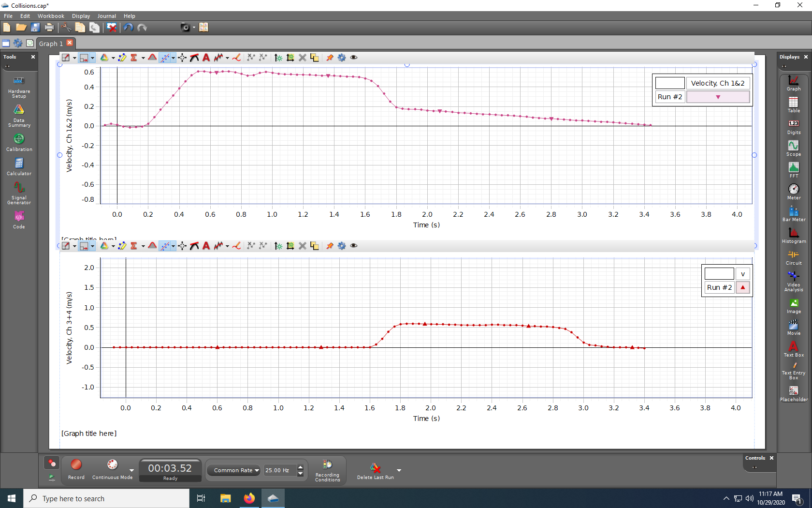
Task: Expand the Delete Last Run dropdown arrow
Action: [399, 470]
